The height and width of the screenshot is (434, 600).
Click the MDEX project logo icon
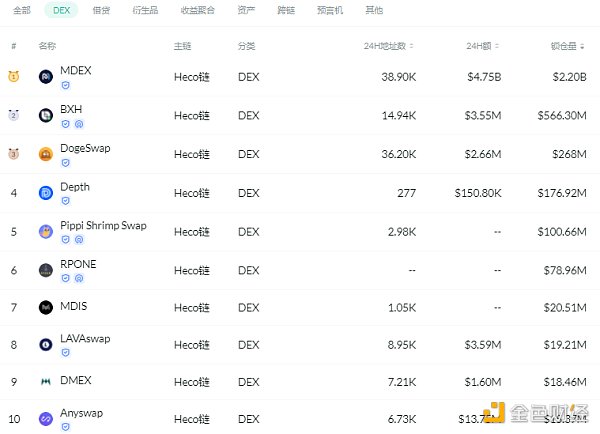(x=45, y=77)
